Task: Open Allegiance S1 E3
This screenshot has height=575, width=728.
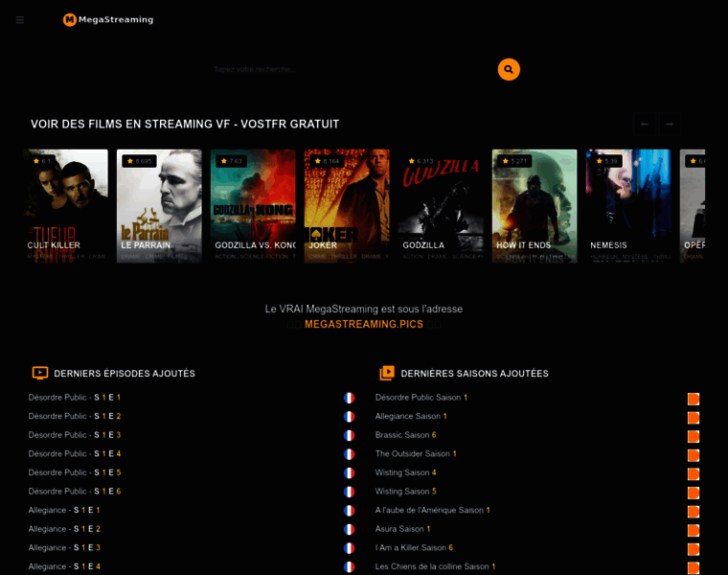Action: tap(64, 547)
